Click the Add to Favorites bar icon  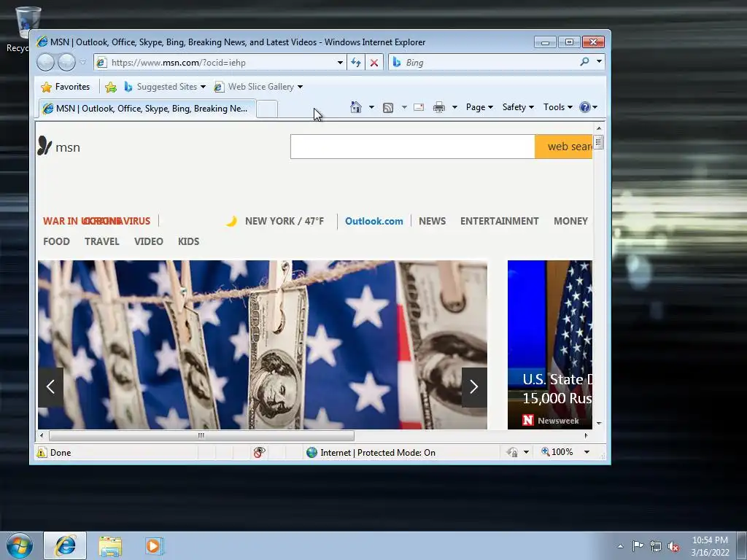(x=111, y=87)
